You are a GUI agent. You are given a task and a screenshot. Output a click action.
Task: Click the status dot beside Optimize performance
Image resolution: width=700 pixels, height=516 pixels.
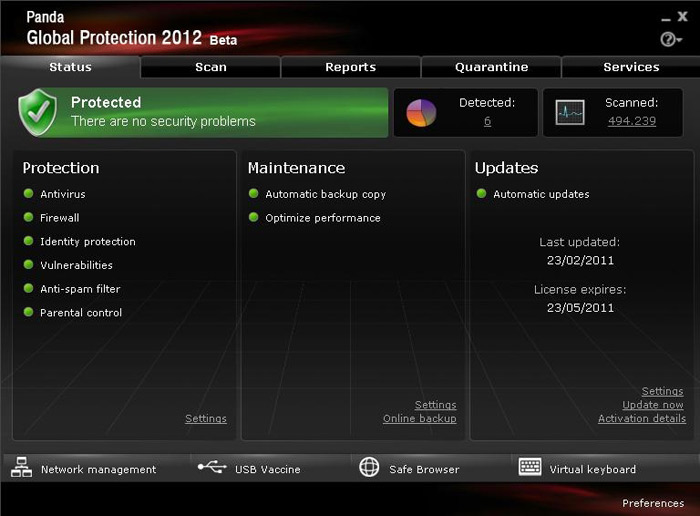point(254,217)
